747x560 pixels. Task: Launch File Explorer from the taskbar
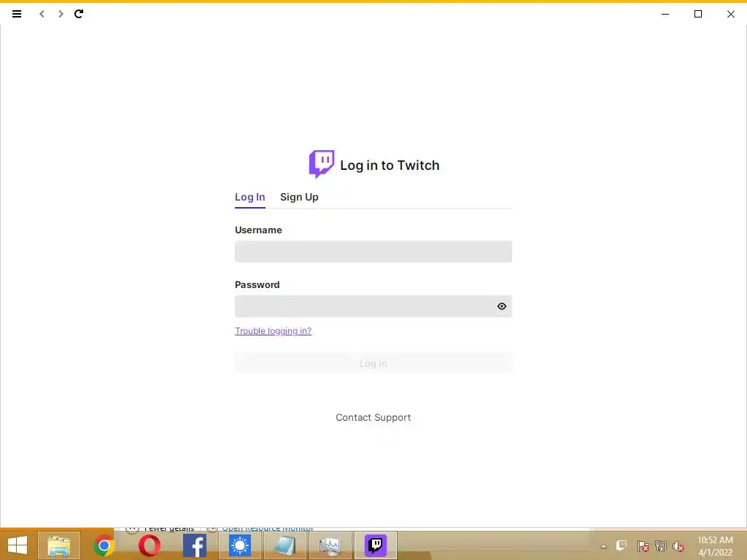(x=59, y=545)
